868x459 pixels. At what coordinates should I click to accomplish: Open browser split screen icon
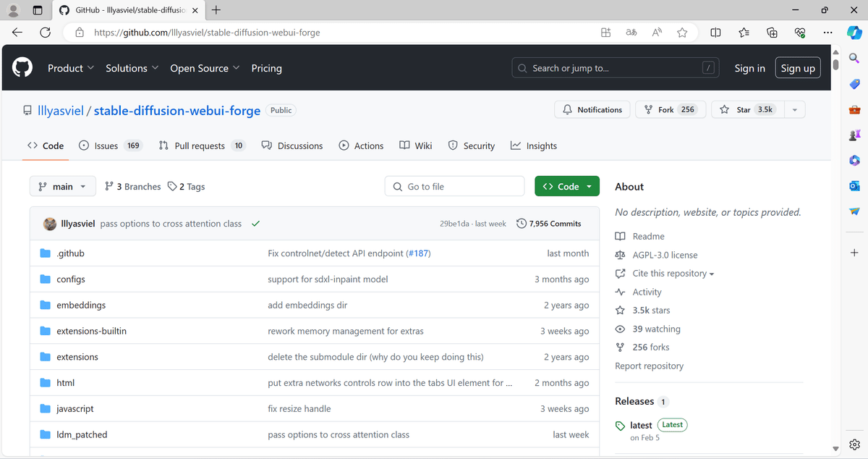coord(715,33)
